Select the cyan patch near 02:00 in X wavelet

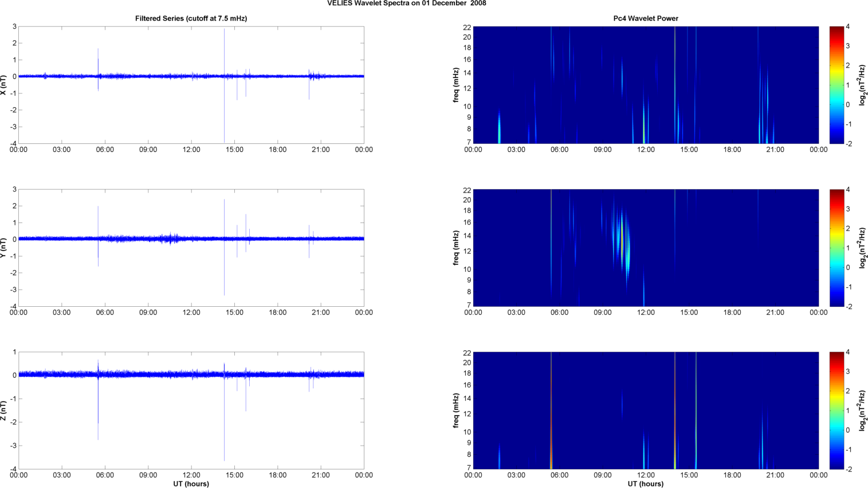point(499,129)
